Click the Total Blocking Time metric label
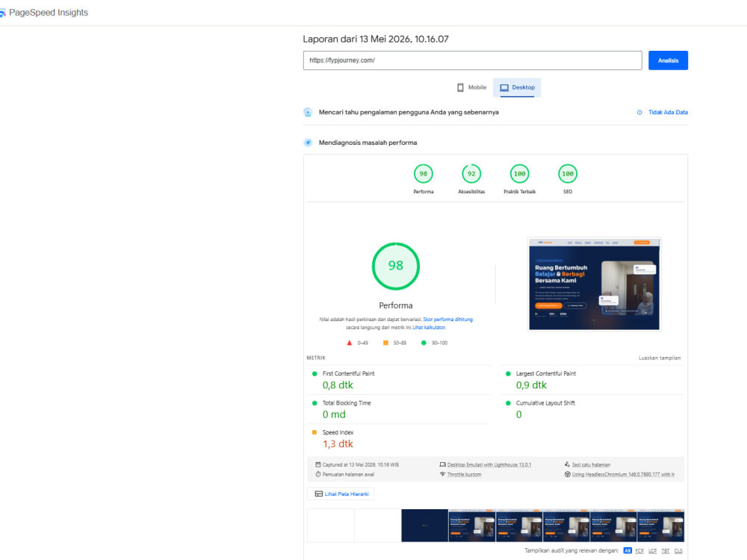Screen dimensions: 747x560 (x=347, y=403)
